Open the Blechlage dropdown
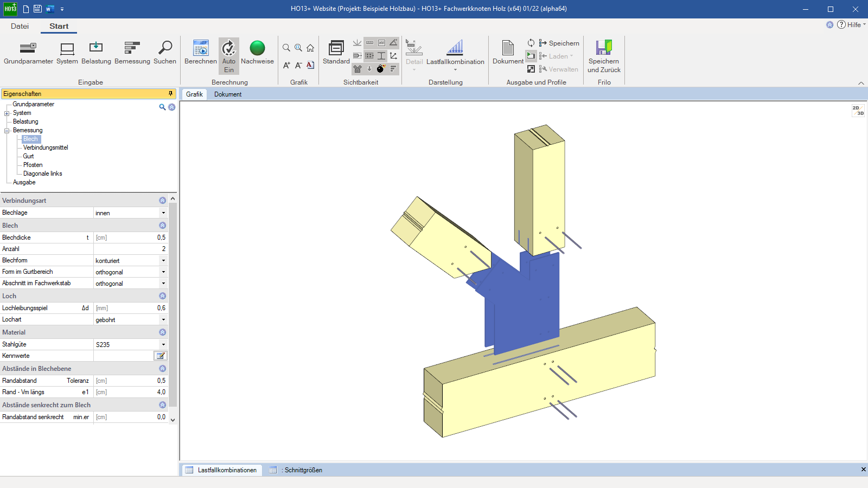 [163, 213]
